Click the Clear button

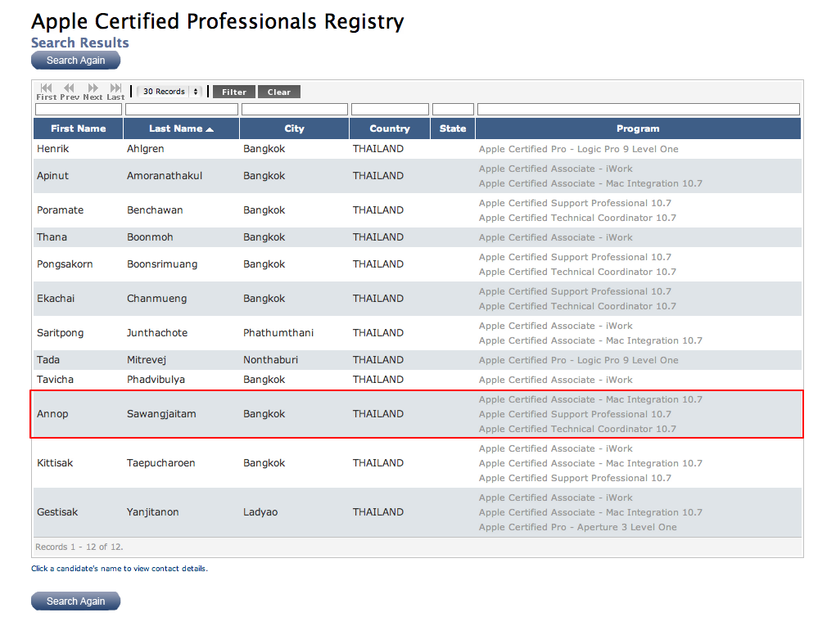pyautogui.click(x=279, y=92)
